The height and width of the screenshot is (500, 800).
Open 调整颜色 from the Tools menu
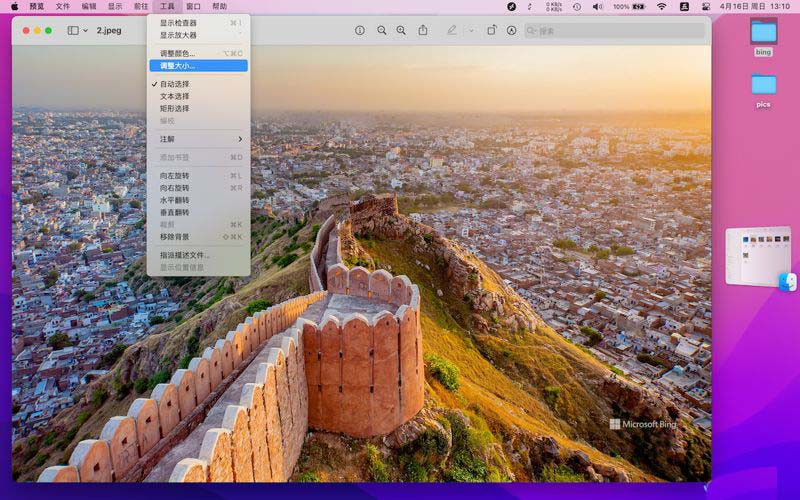(178, 53)
